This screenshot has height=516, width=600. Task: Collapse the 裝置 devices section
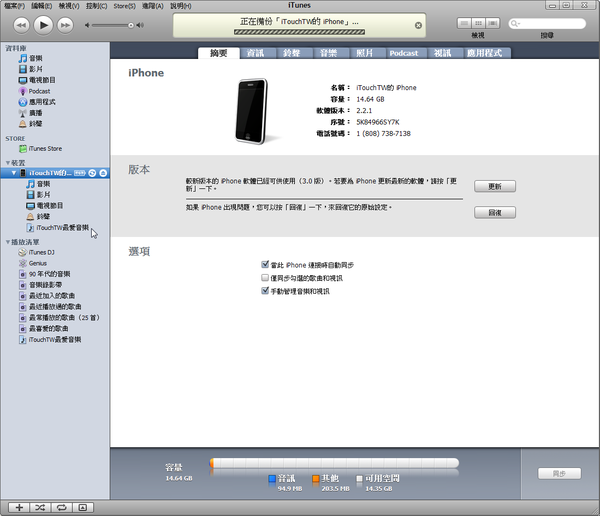(x=8, y=163)
